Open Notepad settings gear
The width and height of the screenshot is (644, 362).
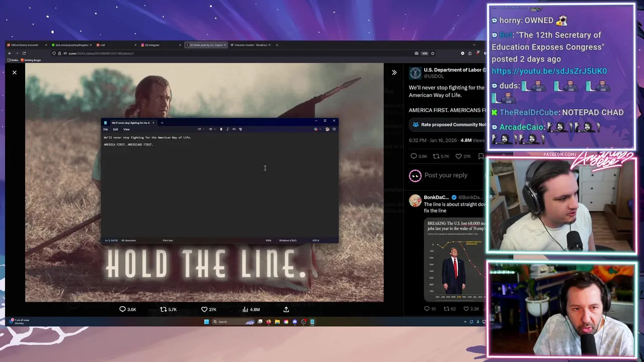click(x=334, y=129)
